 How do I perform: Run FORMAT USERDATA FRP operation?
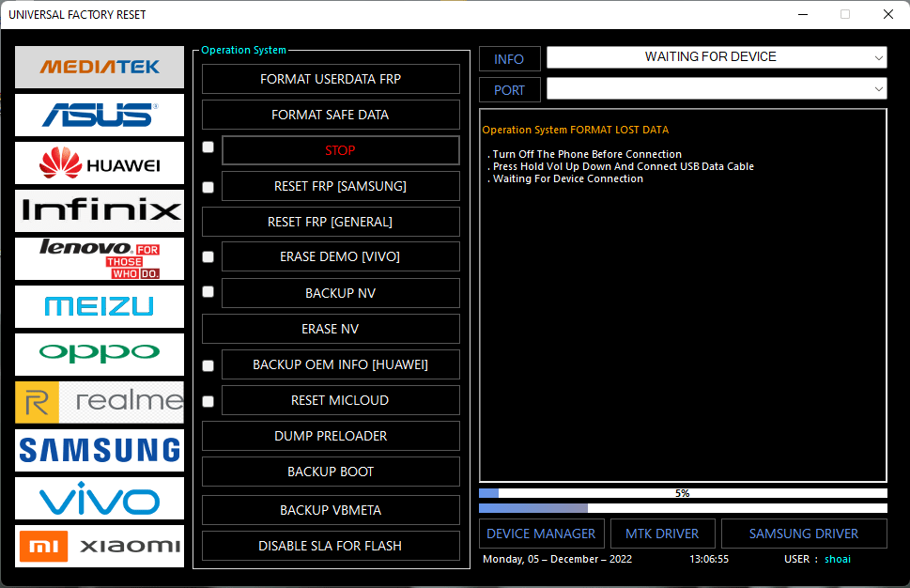[331, 79]
